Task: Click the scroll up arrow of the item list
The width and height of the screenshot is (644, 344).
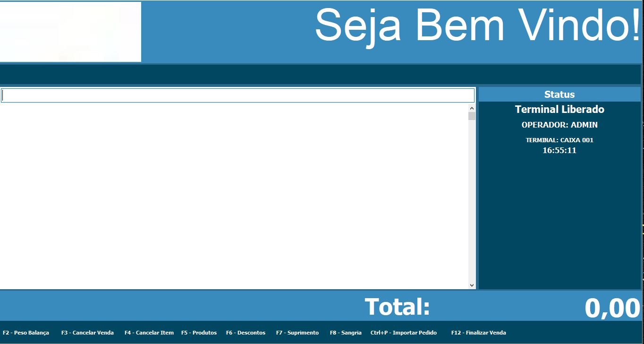Action: [472, 108]
